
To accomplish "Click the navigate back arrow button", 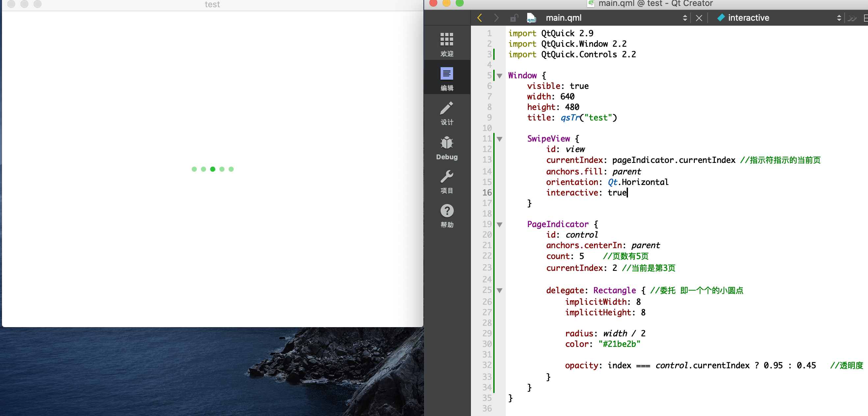I will point(480,18).
